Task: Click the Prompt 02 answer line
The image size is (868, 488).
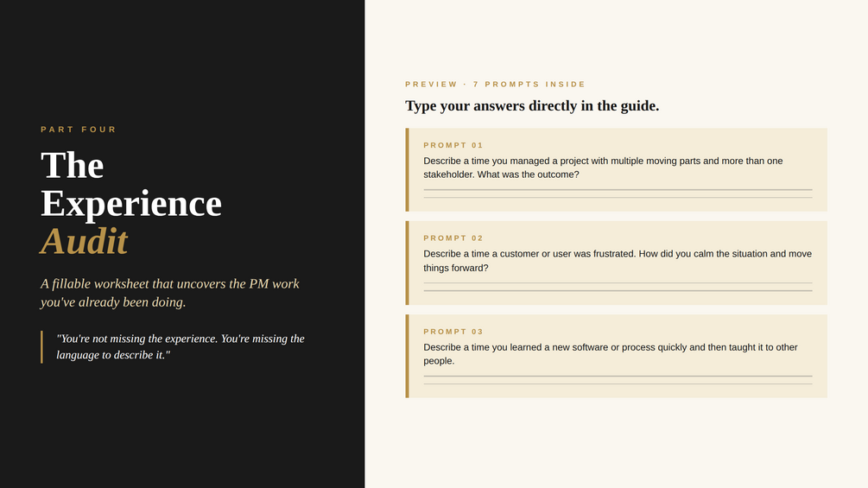Action: [618, 287]
